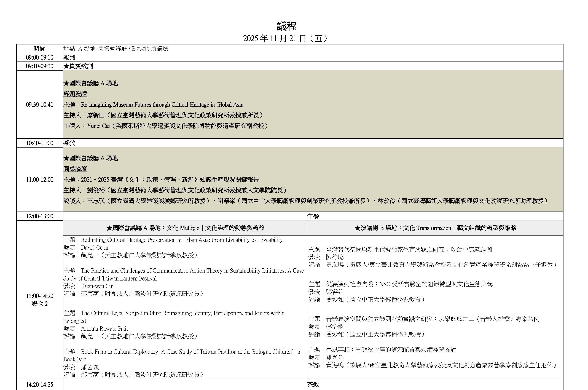Image resolution: width=588 pixels, height=390 pixels.
Task: Click the 午餐 row text
Action: 313,216
